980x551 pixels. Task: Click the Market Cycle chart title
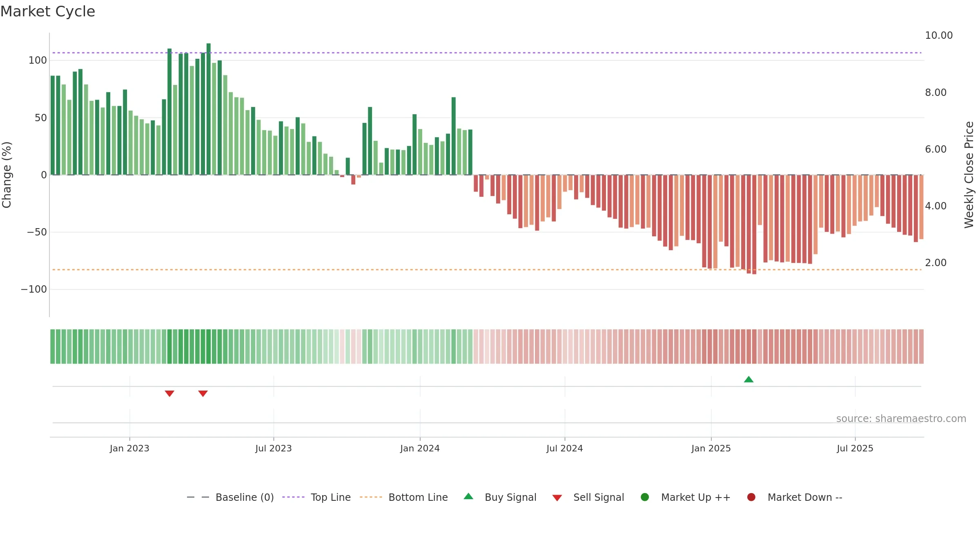pyautogui.click(x=48, y=11)
